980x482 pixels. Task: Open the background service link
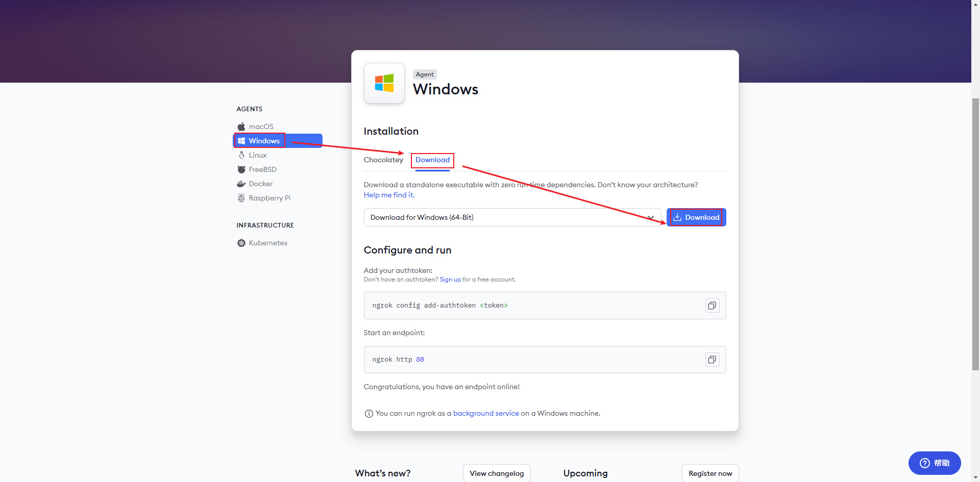pyautogui.click(x=486, y=413)
